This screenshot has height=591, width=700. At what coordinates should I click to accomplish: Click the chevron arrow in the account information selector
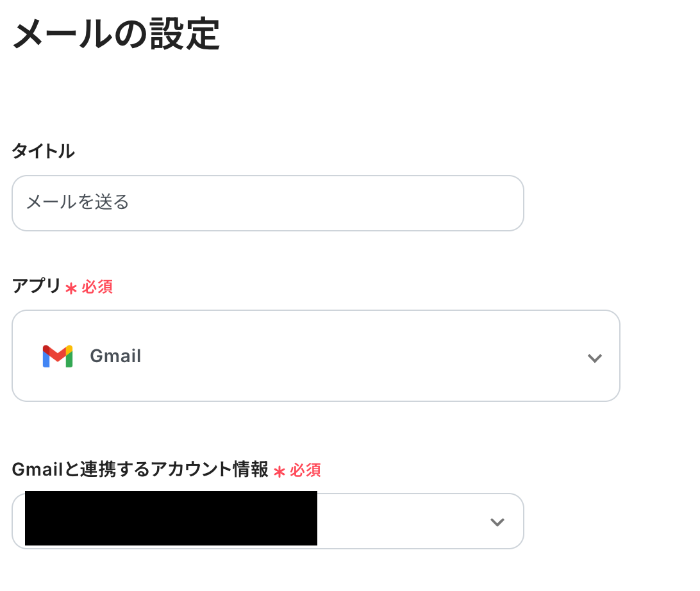tap(497, 522)
